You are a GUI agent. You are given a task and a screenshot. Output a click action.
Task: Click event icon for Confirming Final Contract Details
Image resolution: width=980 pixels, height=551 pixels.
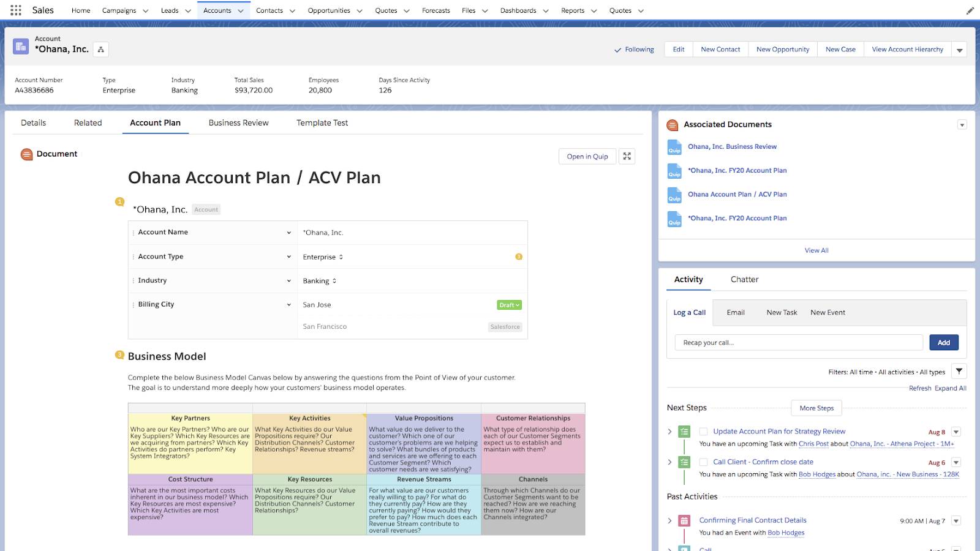point(685,521)
